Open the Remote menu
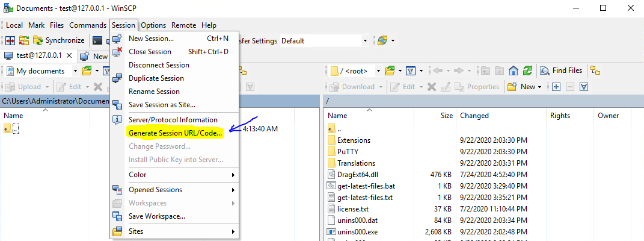644x241 pixels. click(183, 25)
